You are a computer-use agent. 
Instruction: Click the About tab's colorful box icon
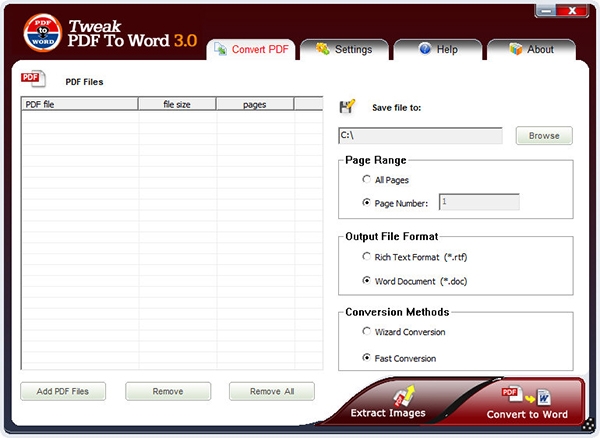pos(516,49)
